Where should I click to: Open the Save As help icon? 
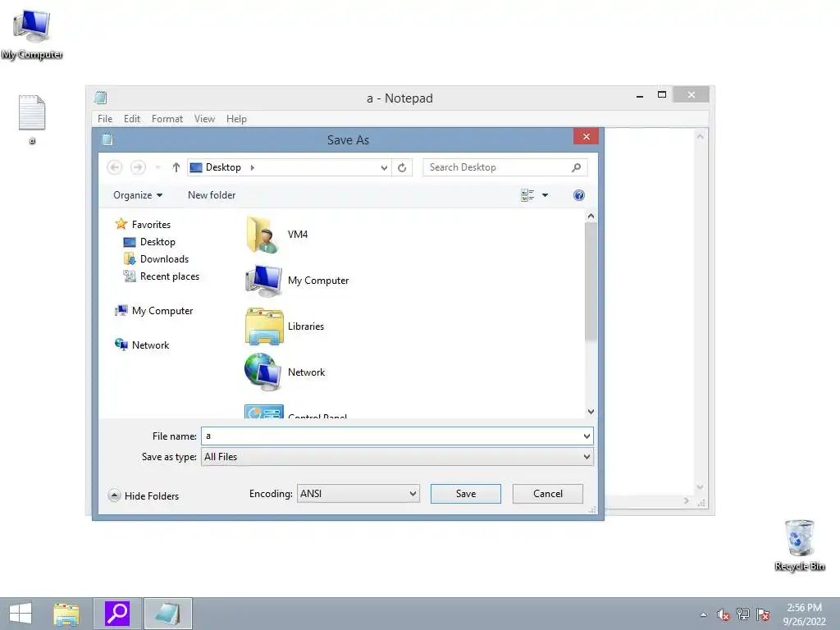point(578,195)
